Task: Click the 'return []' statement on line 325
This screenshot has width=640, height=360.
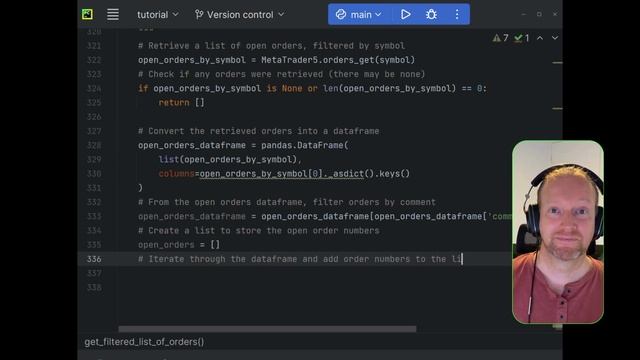Action: tap(182, 103)
